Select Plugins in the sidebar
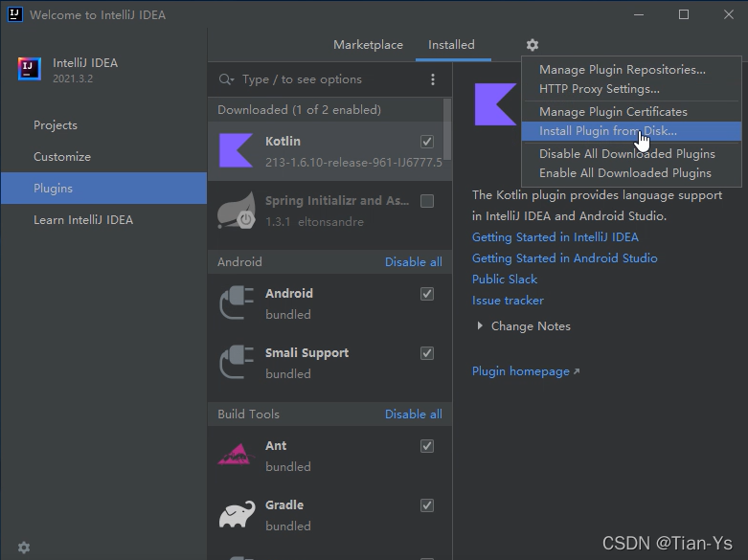 [104, 189]
